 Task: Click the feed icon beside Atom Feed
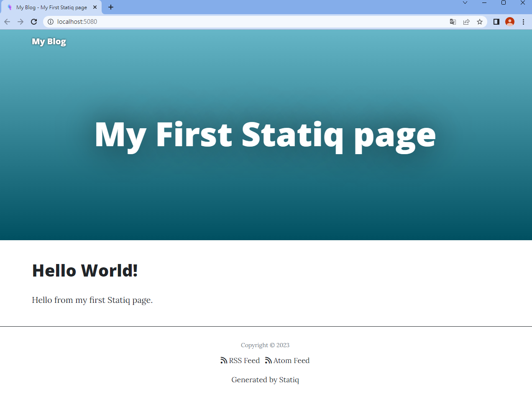pos(269,361)
